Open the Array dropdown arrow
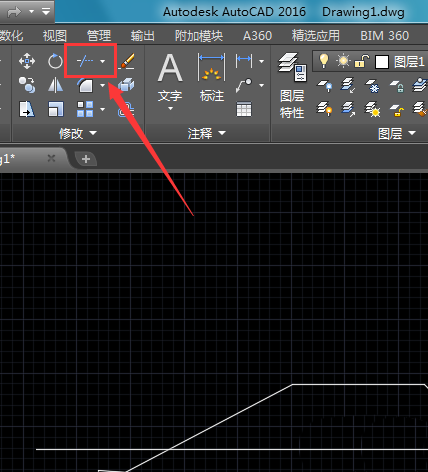Viewport: 428px width, 472px height. 103,109
